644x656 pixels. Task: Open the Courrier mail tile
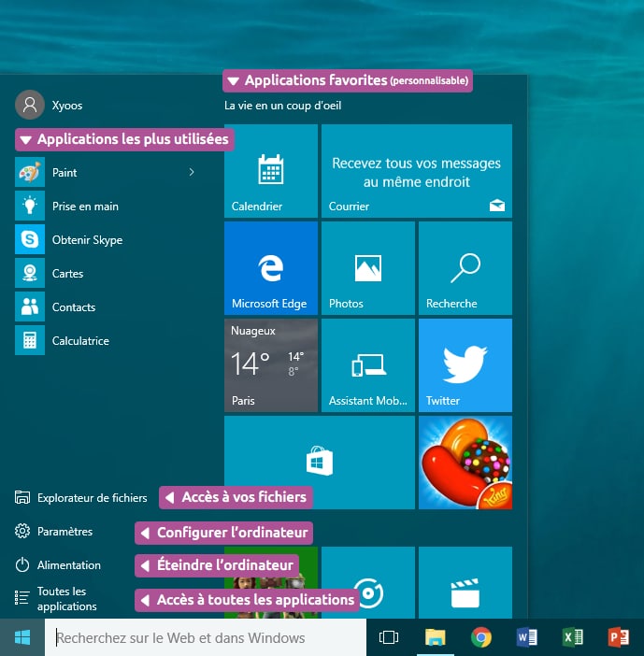click(416, 171)
